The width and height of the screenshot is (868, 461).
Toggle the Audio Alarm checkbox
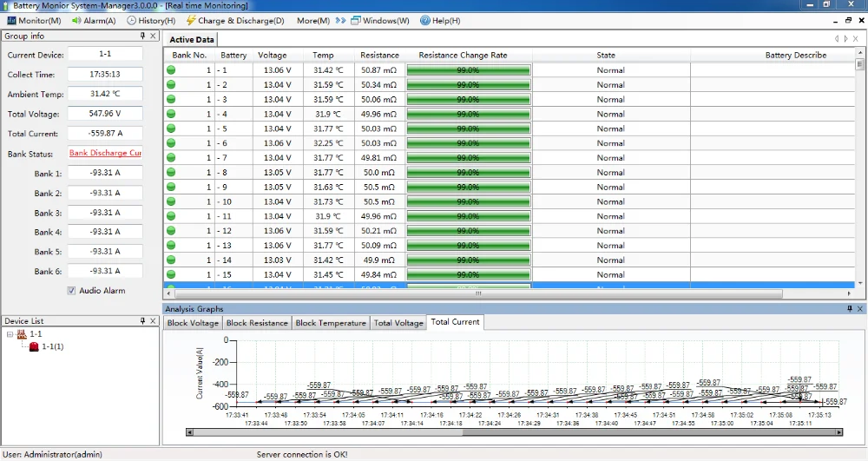(71, 291)
